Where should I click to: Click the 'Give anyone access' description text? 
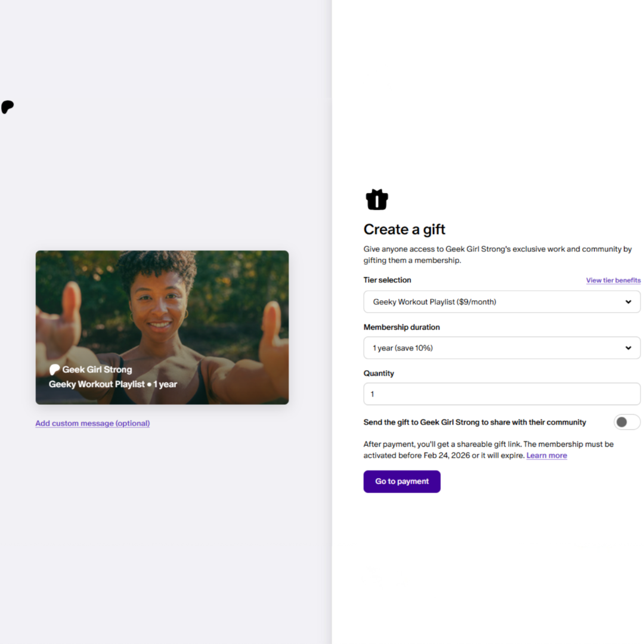pyautogui.click(x=497, y=255)
